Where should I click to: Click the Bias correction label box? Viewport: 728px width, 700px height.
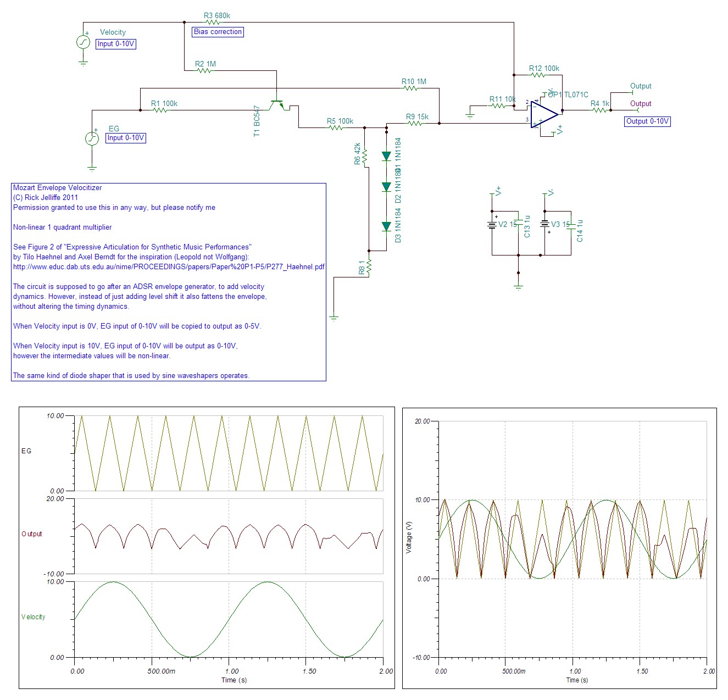(218, 32)
